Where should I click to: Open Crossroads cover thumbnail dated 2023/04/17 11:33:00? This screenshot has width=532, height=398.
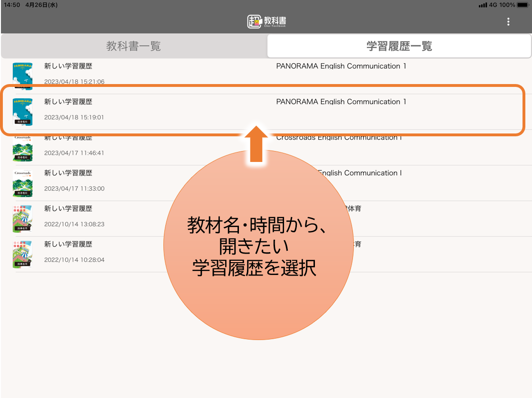[x=22, y=183]
